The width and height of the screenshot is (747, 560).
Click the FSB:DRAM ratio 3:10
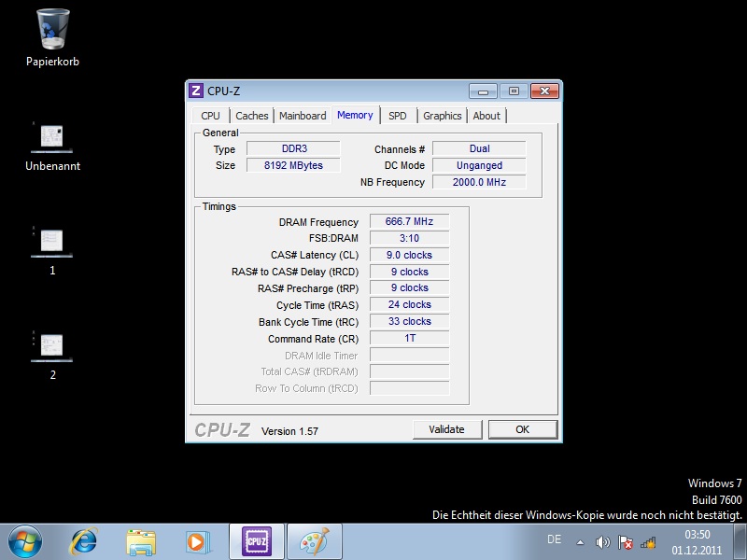point(409,238)
